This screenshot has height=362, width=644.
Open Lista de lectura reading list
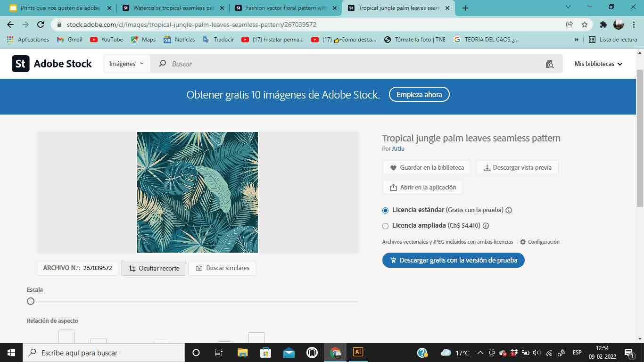click(613, 40)
